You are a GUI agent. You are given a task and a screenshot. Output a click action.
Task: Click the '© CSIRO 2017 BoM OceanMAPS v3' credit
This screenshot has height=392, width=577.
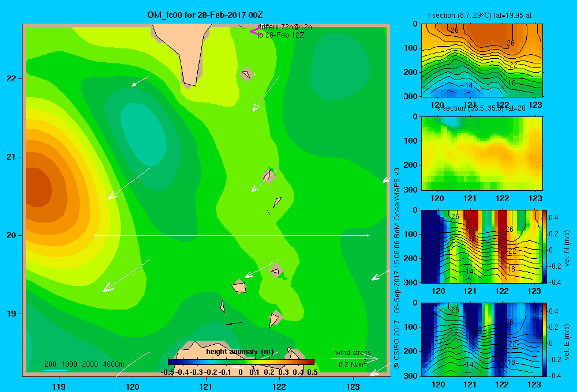tap(397, 268)
